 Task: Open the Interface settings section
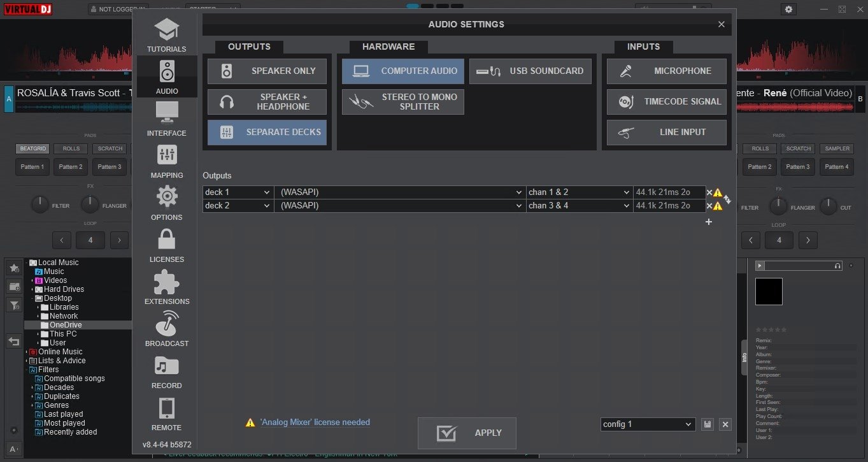coord(167,119)
